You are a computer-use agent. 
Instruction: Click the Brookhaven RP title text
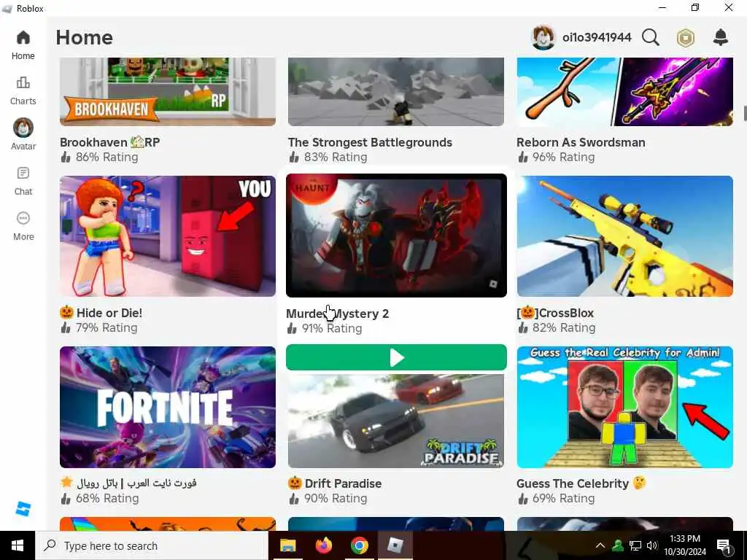109,142
